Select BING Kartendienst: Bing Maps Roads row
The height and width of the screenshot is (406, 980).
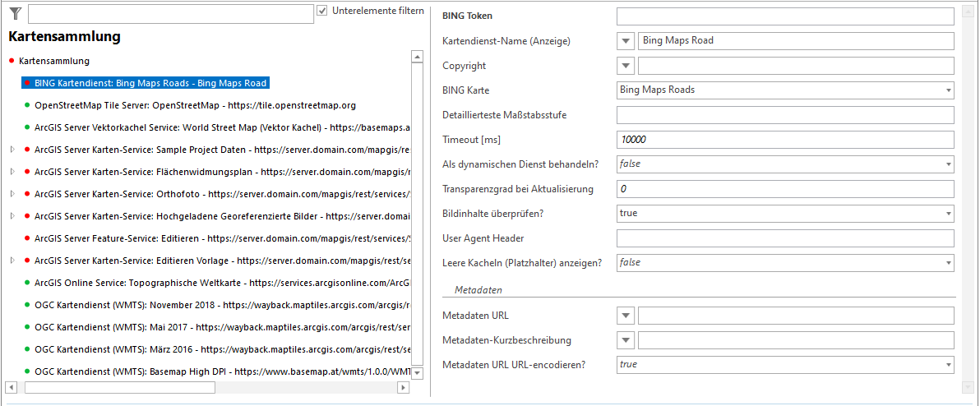coord(146,82)
